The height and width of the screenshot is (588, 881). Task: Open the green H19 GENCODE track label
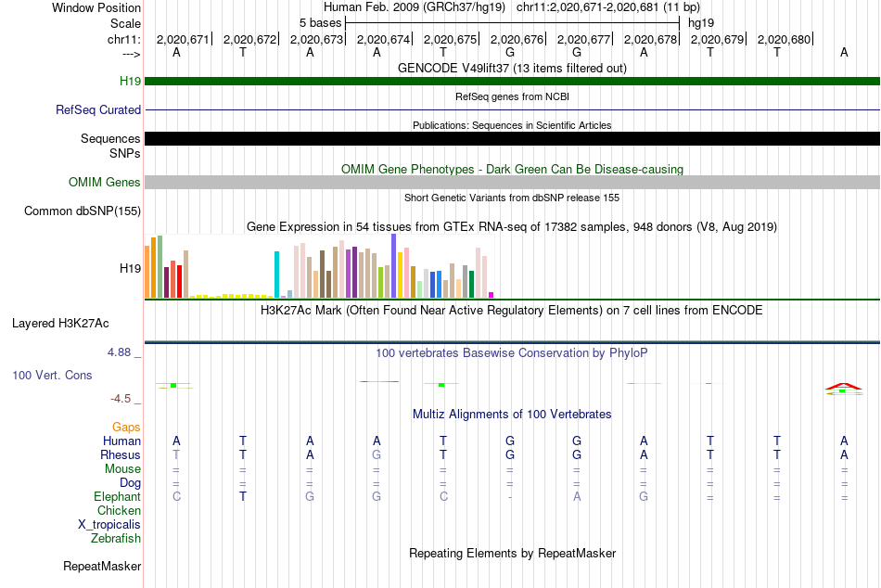tap(130, 81)
